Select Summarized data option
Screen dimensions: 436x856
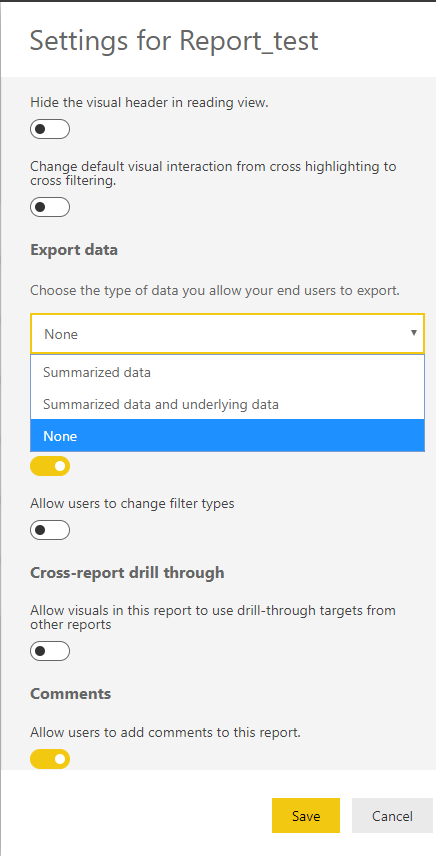pyautogui.click(x=228, y=372)
